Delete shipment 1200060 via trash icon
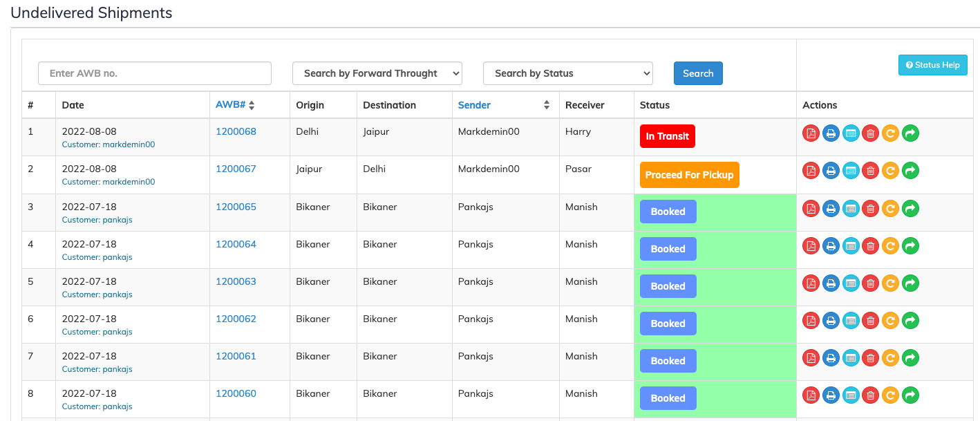This screenshot has width=980, height=421. pyautogui.click(x=871, y=395)
